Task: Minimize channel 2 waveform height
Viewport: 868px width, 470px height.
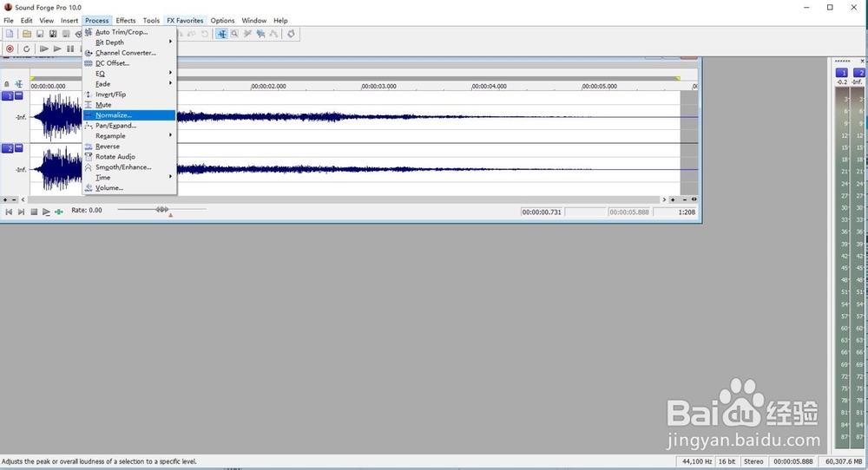Action: coord(19,147)
